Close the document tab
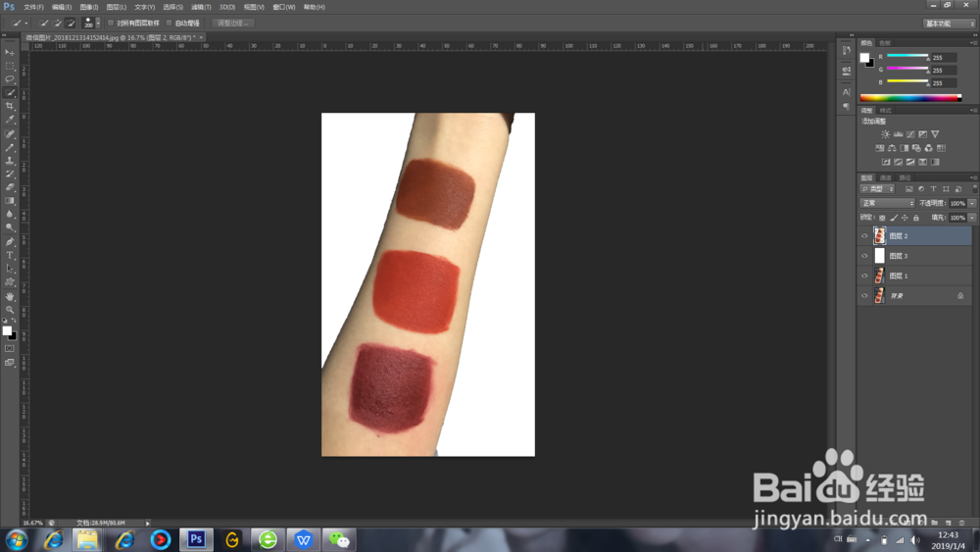This screenshot has width=980, height=552. [x=201, y=37]
